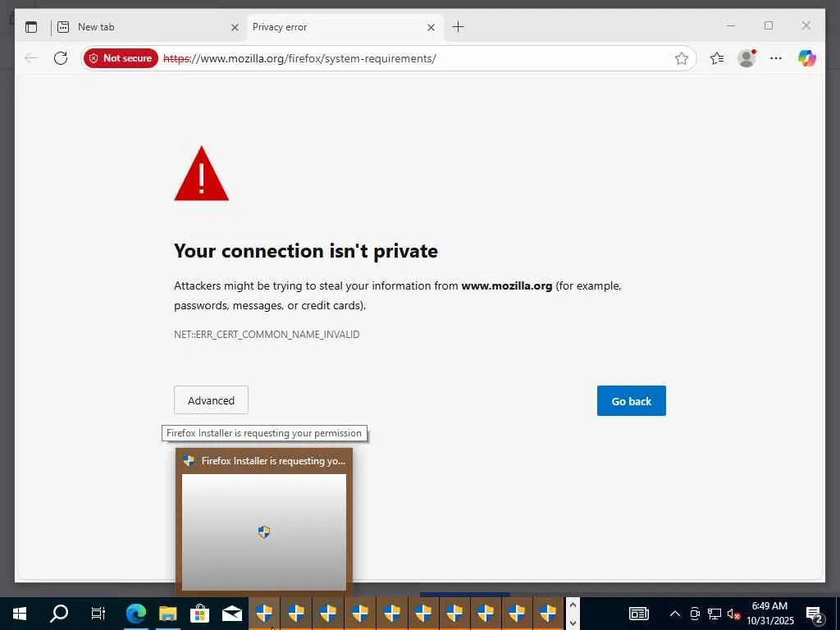The height and width of the screenshot is (630, 840).
Task: Click the Meet Now tray icon
Action: click(x=695, y=614)
